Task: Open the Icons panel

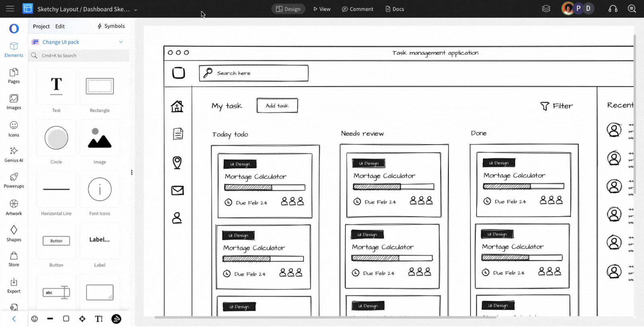Action: tap(14, 129)
